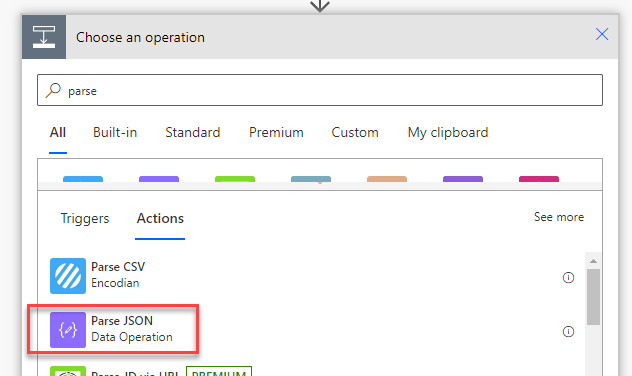632x376 pixels.
Task: Click the actions list scrollbar thumb
Action: [x=593, y=297]
